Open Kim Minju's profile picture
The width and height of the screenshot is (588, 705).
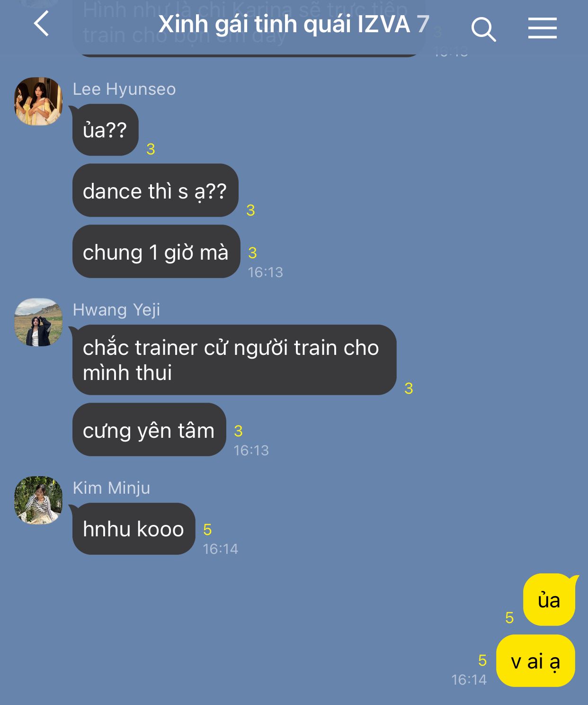38,500
